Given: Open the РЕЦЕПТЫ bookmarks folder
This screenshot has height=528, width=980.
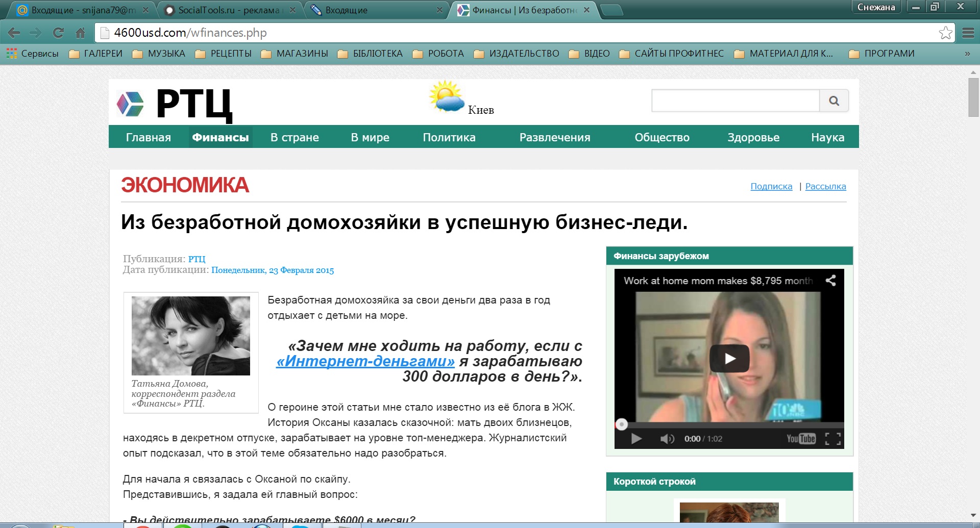Looking at the screenshot, I should (x=224, y=54).
